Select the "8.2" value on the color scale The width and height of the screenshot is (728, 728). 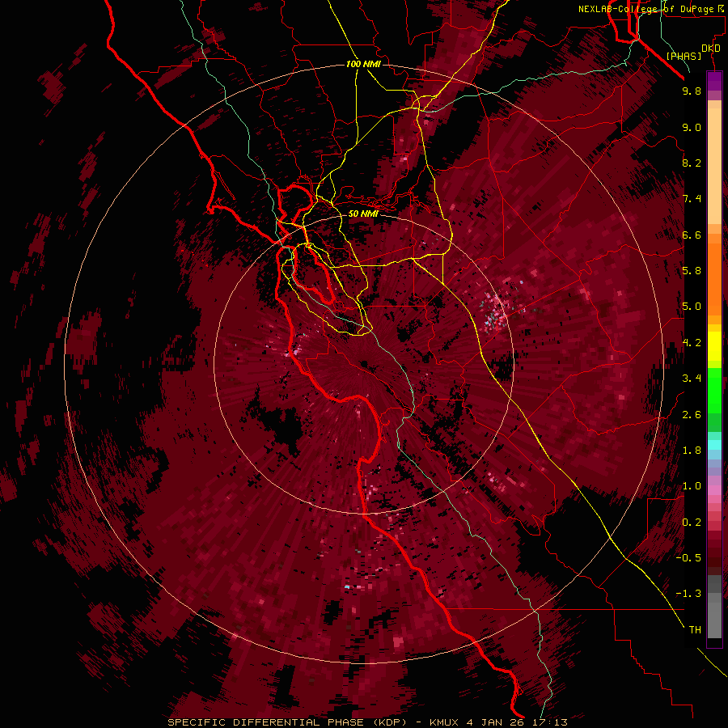click(692, 163)
